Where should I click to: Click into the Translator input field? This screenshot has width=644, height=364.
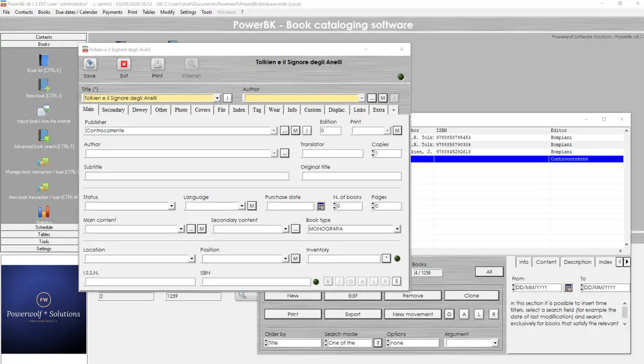(332, 153)
